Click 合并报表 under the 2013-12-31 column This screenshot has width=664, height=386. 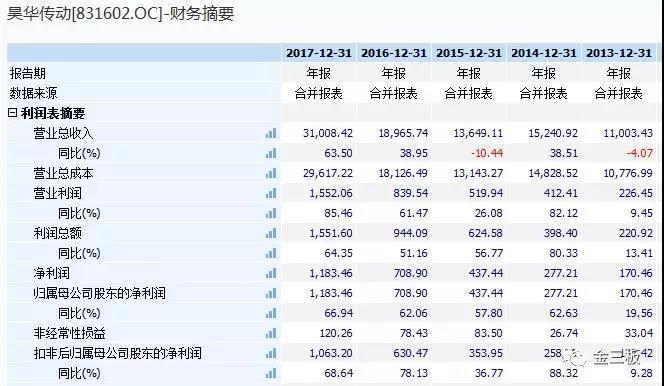pos(618,93)
